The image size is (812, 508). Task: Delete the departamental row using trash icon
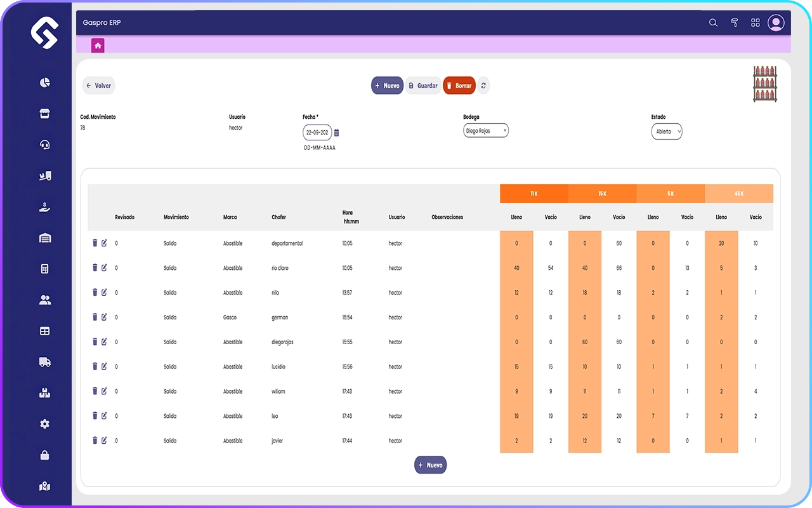[x=95, y=243]
